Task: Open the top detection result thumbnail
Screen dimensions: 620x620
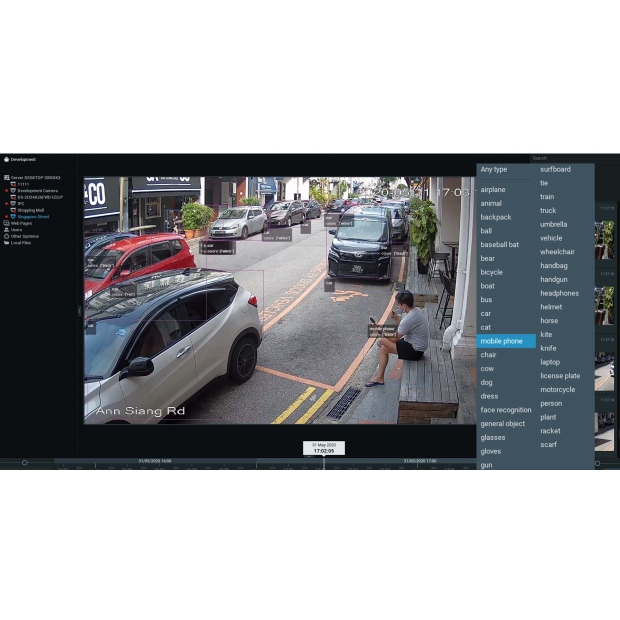Action: (x=605, y=240)
